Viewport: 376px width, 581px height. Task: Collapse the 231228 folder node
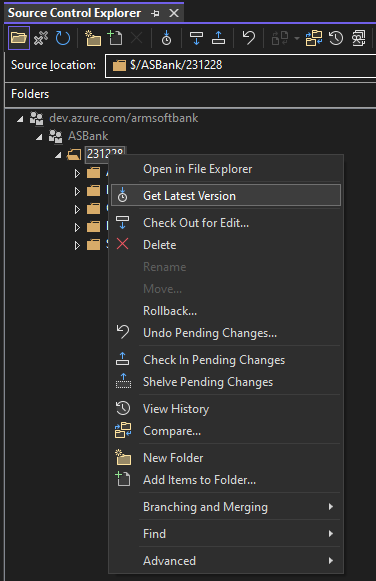[x=58, y=155]
